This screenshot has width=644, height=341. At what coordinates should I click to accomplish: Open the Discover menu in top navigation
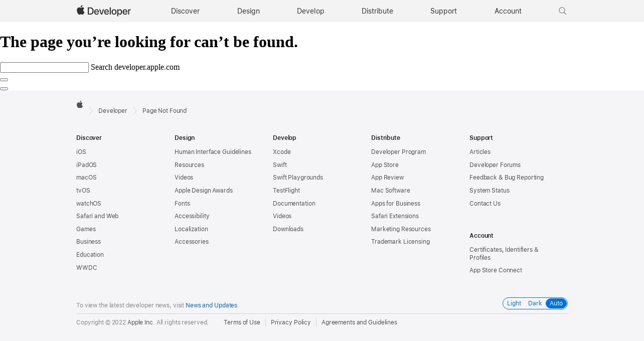click(x=185, y=11)
